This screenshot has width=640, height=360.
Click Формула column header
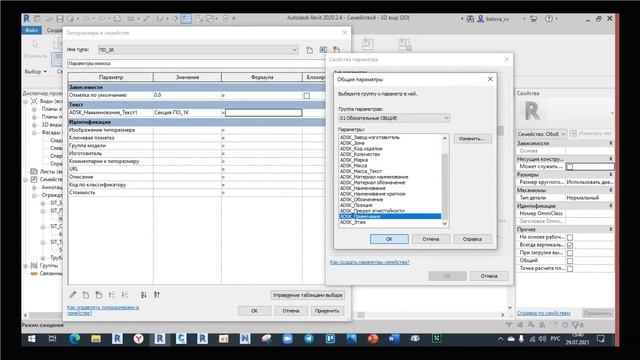(262, 77)
